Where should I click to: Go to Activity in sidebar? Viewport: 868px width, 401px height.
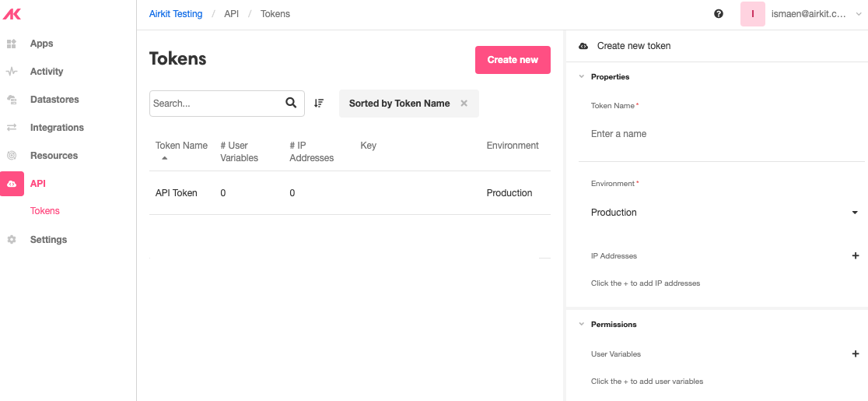[47, 72]
